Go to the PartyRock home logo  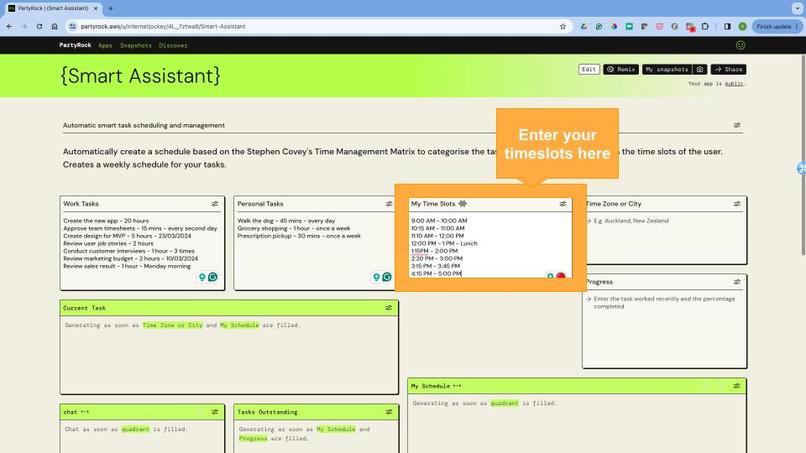coord(75,45)
